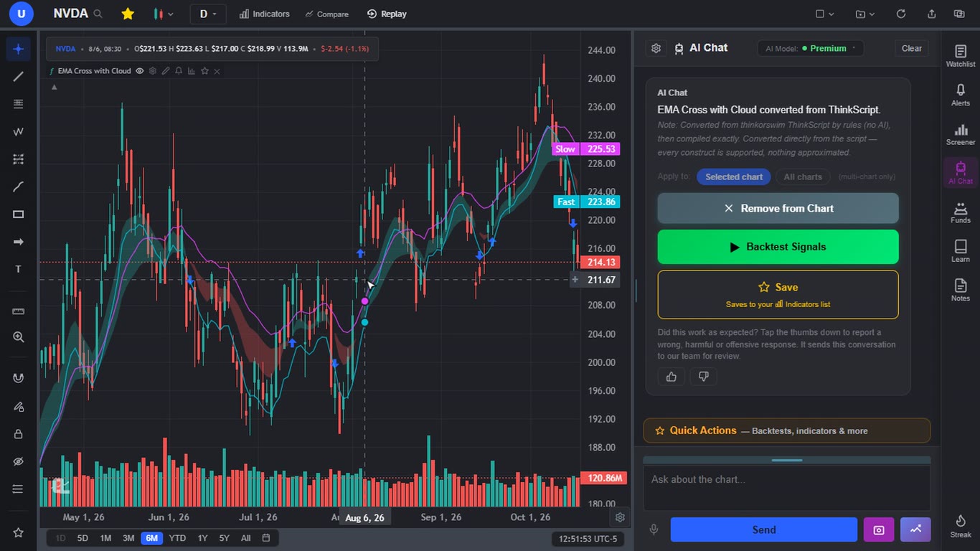This screenshot has height=551, width=980.
Task: Select the text annotation tool
Action: click(19, 270)
